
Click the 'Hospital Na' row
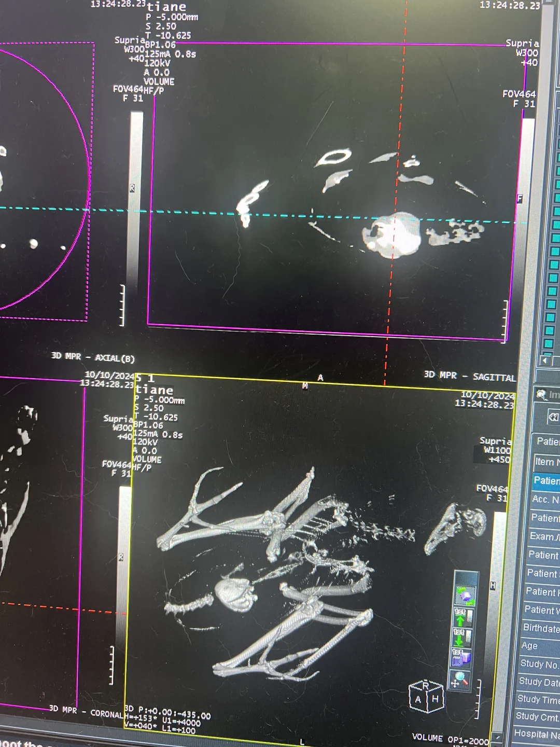click(x=536, y=734)
